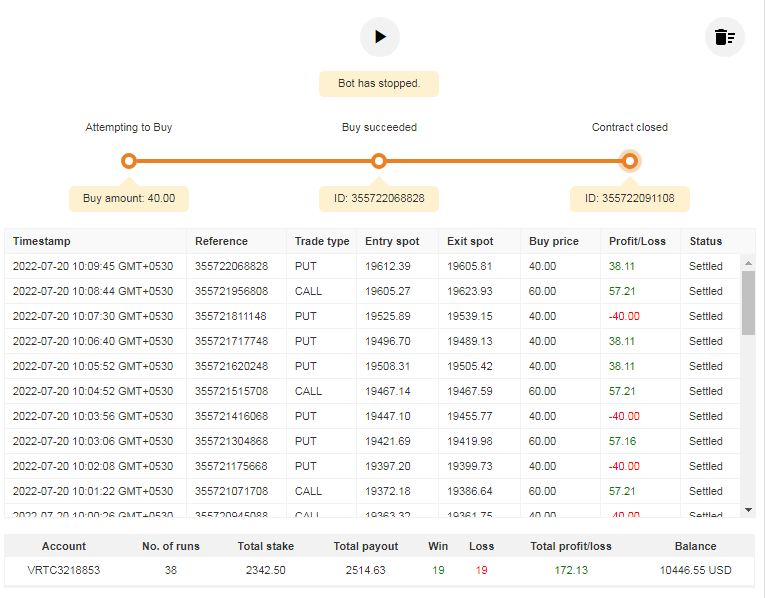Click the Trade type column header
765x598 pixels.
(322, 241)
